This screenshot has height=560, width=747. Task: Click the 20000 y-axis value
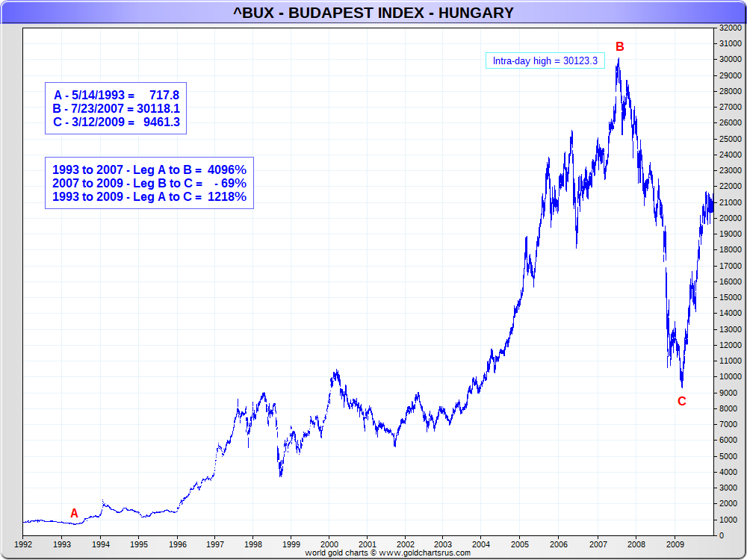tap(731, 219)
